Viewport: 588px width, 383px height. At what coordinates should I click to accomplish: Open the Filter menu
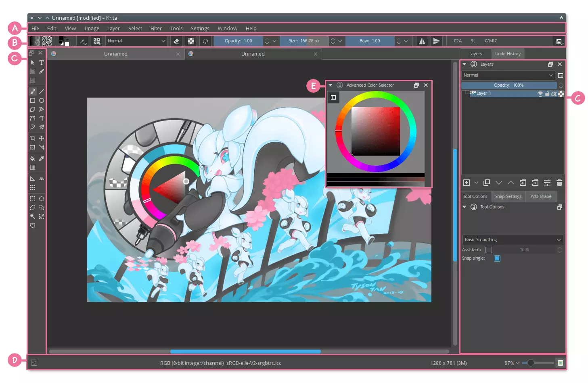tap(156, 28)
